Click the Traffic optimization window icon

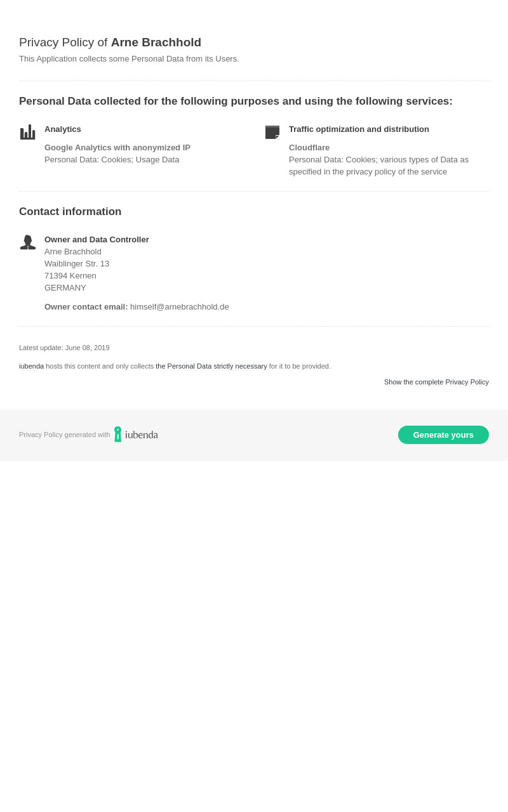pyautogui.click(x=272, y=132)
